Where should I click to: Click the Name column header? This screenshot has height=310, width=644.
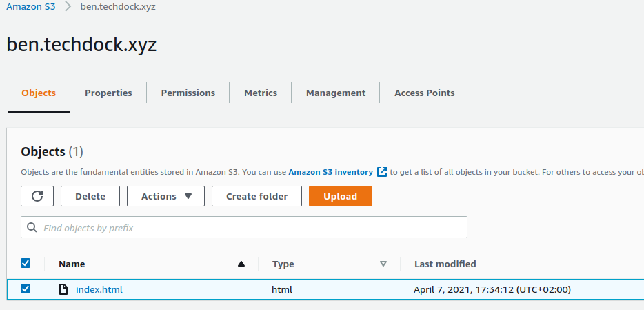[x=72, y=264]
